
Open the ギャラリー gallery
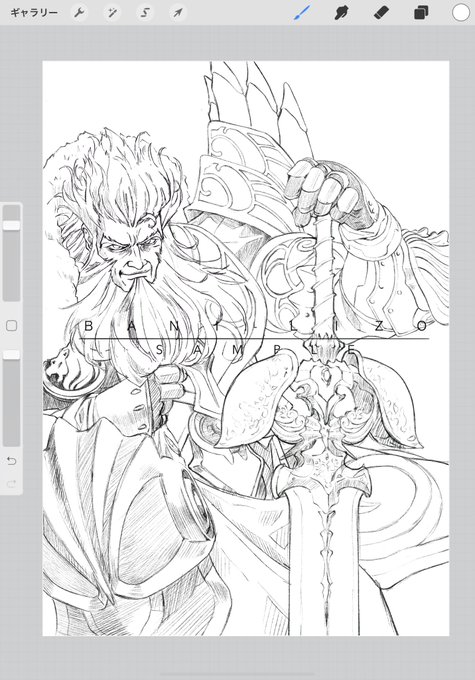point(33,13)
